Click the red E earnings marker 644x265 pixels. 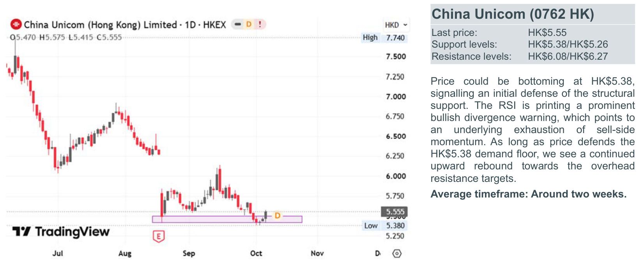[x=158, y=236]
